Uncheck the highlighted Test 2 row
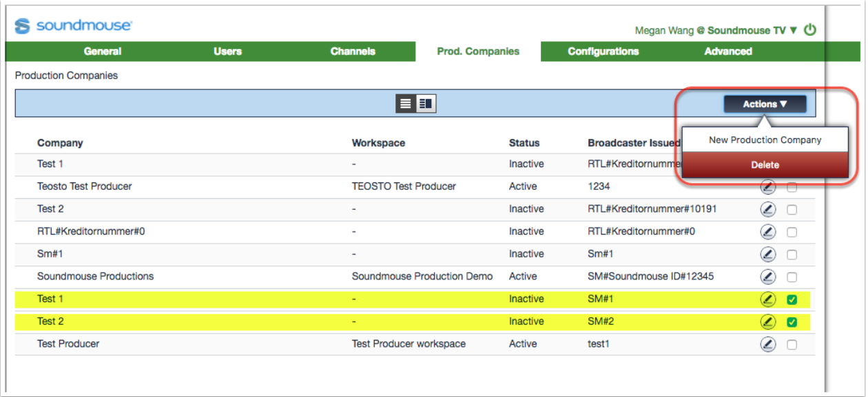 coord(792,322)
